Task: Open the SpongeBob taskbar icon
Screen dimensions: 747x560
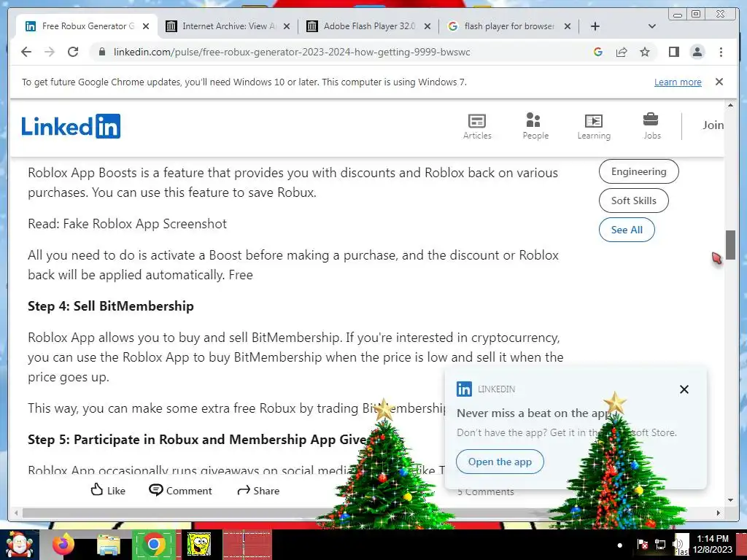Action: [x=198, y=544]
